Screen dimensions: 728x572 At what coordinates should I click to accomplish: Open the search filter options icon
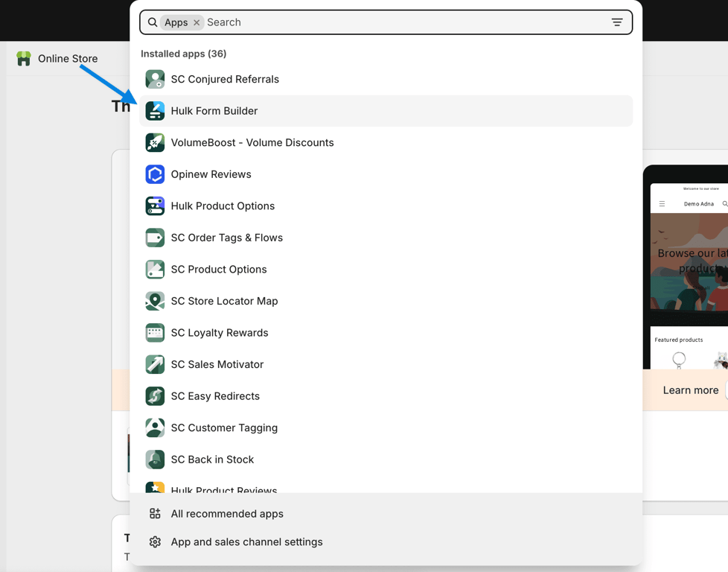616,22
